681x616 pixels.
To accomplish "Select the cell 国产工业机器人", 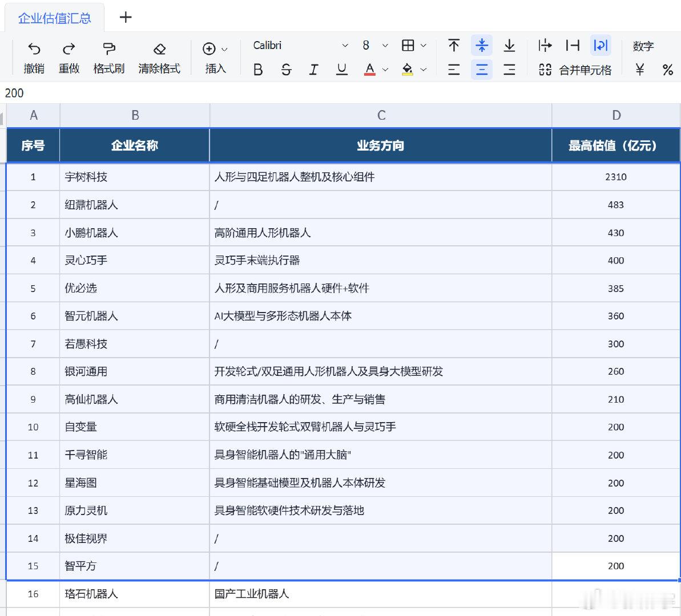I will coord(380,594).
